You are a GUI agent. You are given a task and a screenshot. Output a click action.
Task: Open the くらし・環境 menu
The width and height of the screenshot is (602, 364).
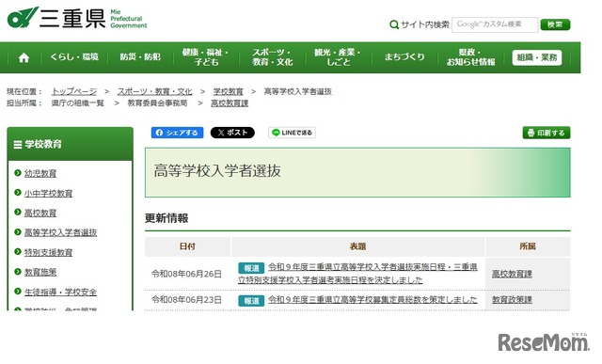(x=74, y=57)
